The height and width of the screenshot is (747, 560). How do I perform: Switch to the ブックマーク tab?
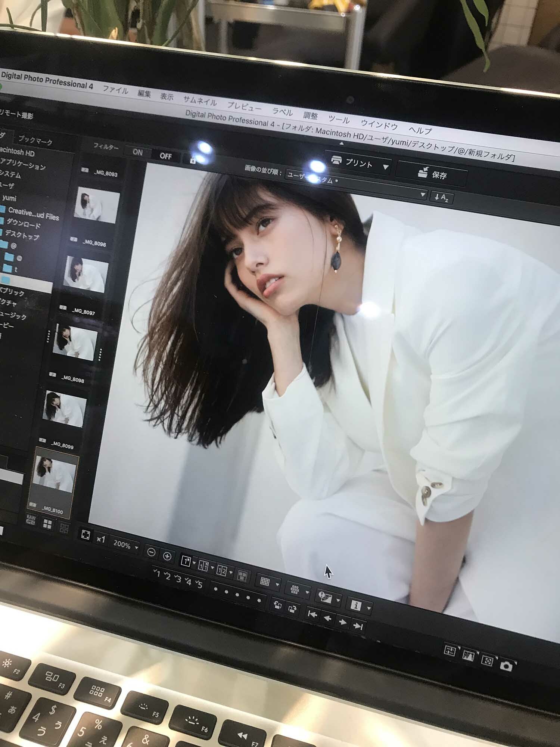(x=35, y=140)
